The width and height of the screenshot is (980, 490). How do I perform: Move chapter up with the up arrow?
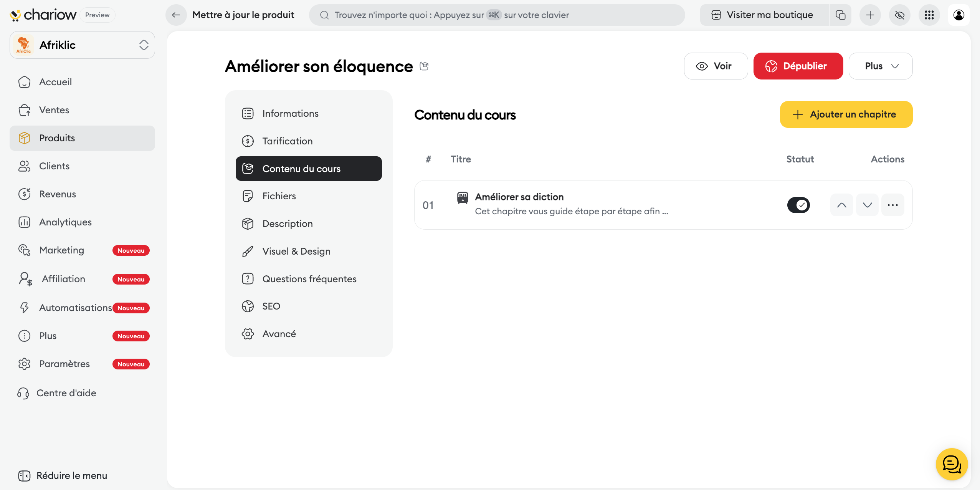[x=841, y=205]
